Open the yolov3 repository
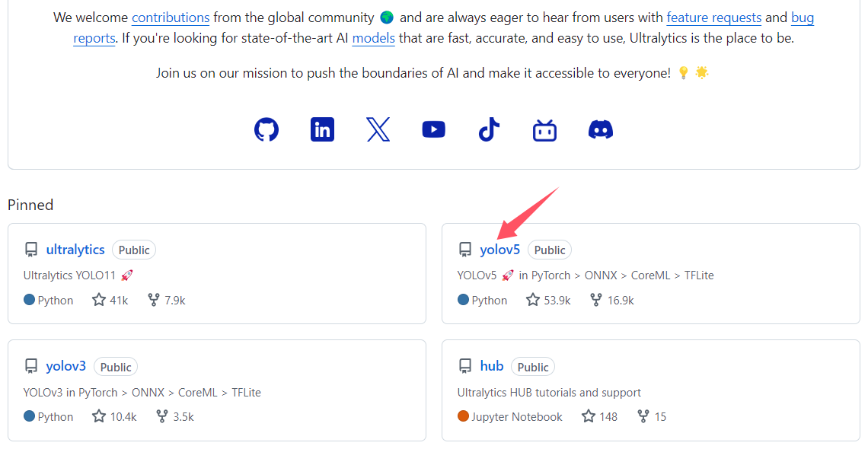 (x=66, y=366)
